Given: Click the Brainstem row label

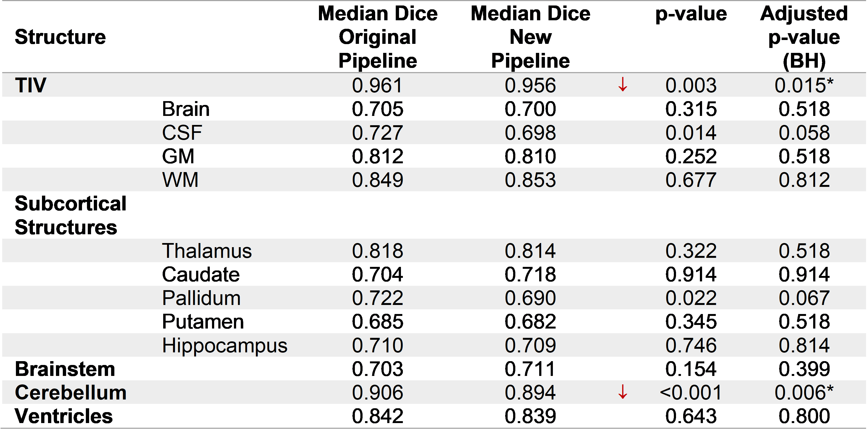Looking at the screenshot, I should tap(65, 369).
